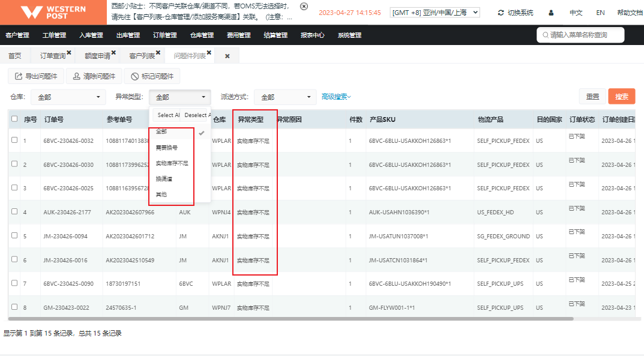The height and width of the screenshot is (356, 644).
Task: Click the Western Post logo
Action: (x=53, y=13)
